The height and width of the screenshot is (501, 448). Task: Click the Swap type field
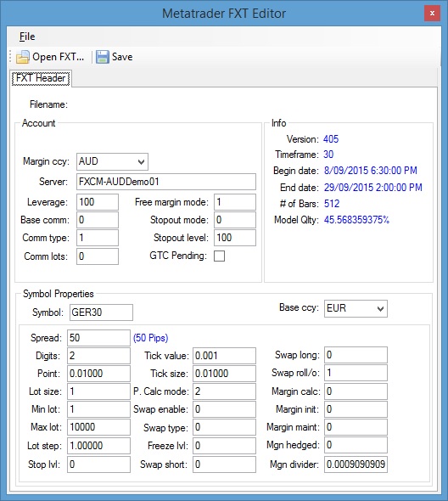[x=224, y=427]
